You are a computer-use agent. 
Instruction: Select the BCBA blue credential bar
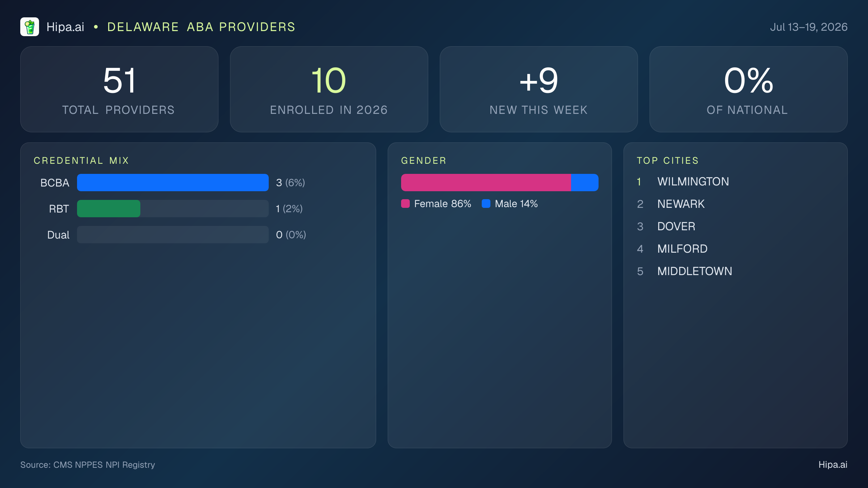(x=173, y=183)
